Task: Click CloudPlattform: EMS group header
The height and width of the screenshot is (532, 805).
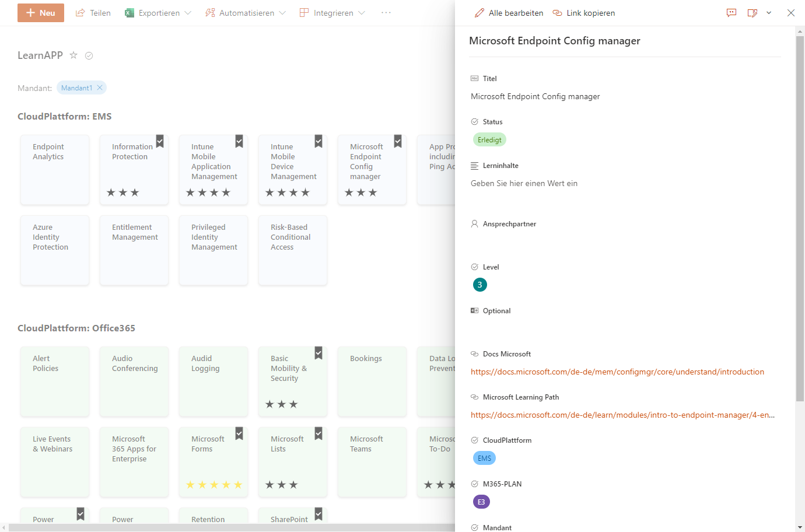Action: coord(64,116)
